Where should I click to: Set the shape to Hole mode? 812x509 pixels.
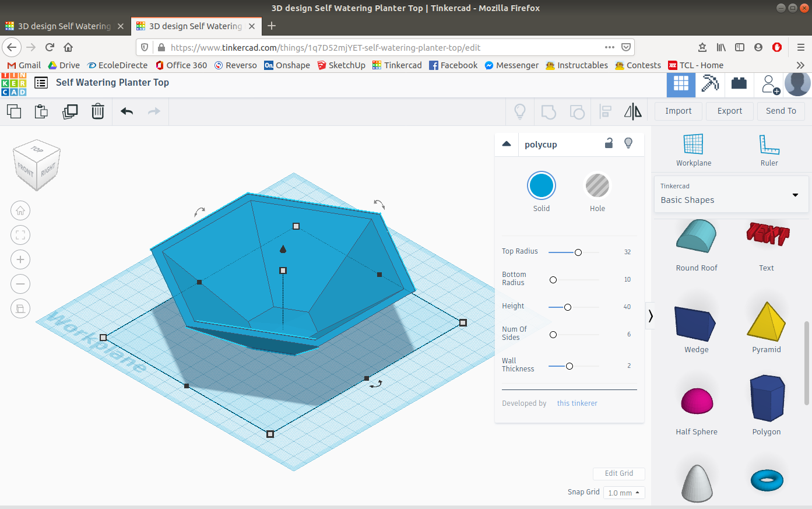597,185
